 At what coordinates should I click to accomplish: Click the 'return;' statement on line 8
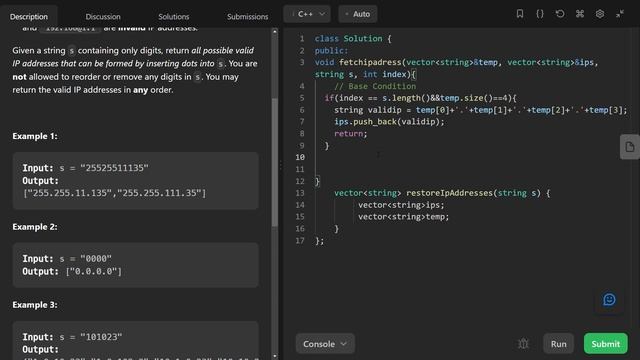click(351, 133)
